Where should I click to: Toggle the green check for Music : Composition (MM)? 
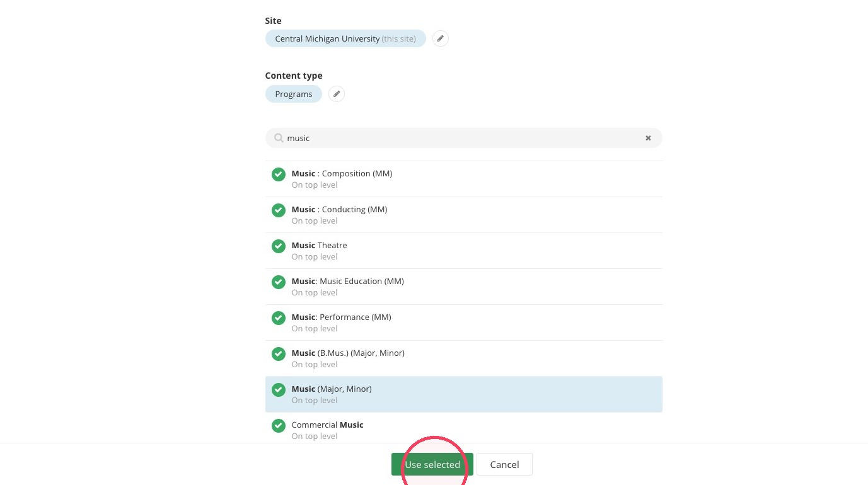[x=279, y=174]
